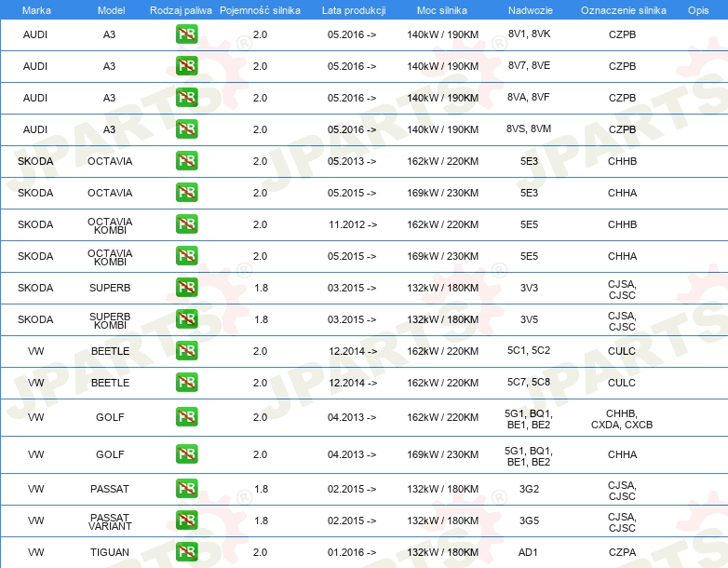
Task: Click the fuel icon in Passat Variant 3G5 row
Action: tap(186, 521)
